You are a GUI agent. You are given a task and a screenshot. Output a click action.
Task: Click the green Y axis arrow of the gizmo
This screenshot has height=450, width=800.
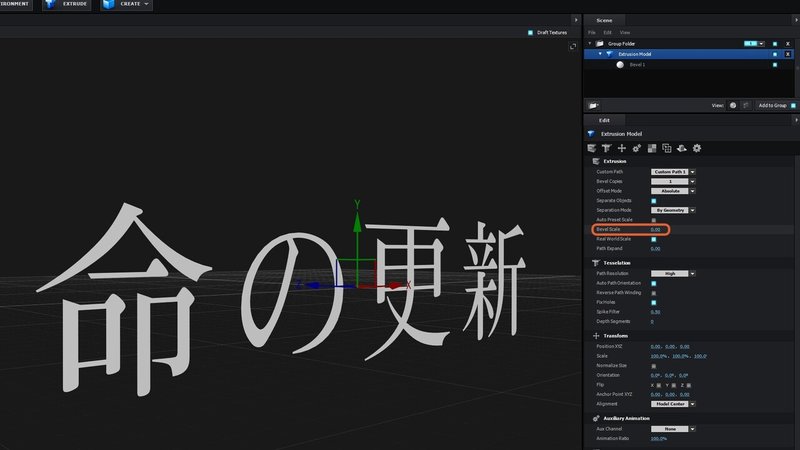pos(357,221)
